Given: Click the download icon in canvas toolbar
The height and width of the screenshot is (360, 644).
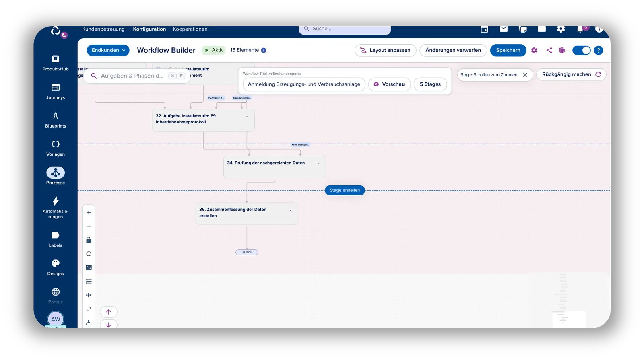Looking at the screenshot, I should [x=89, y=323].
